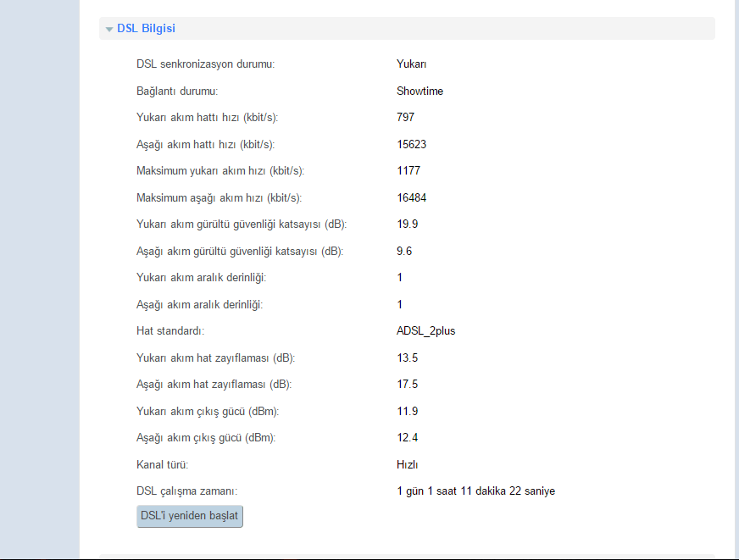This screenshot has width=739, height=560.
Task: Click 'DSL çalışma zamanı:' label
Action: 187,491
